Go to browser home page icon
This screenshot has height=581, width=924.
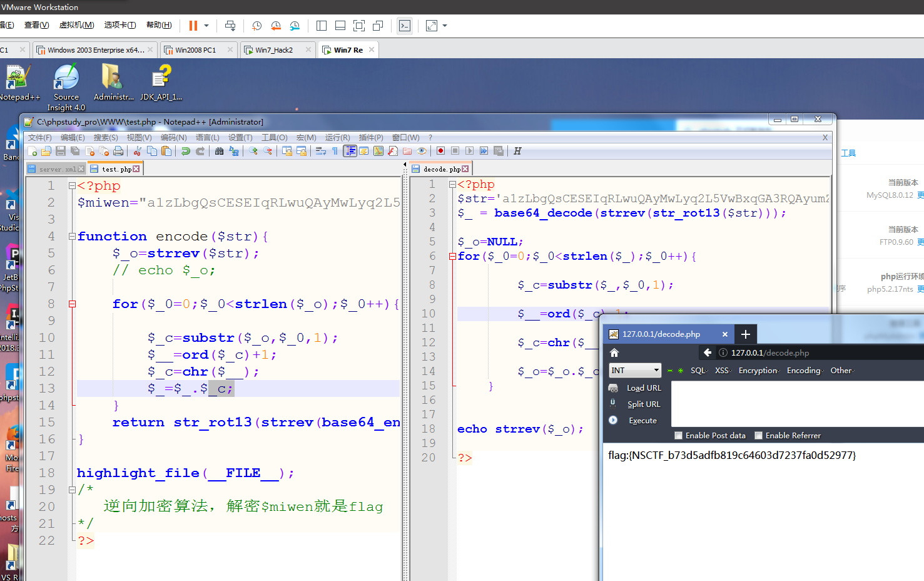click(614, 352)
